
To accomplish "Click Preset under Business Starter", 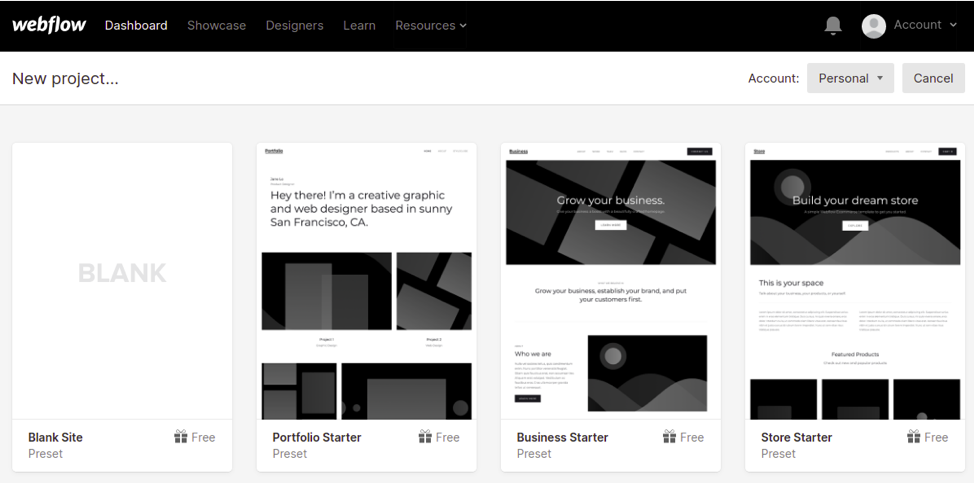I will 534,454.
